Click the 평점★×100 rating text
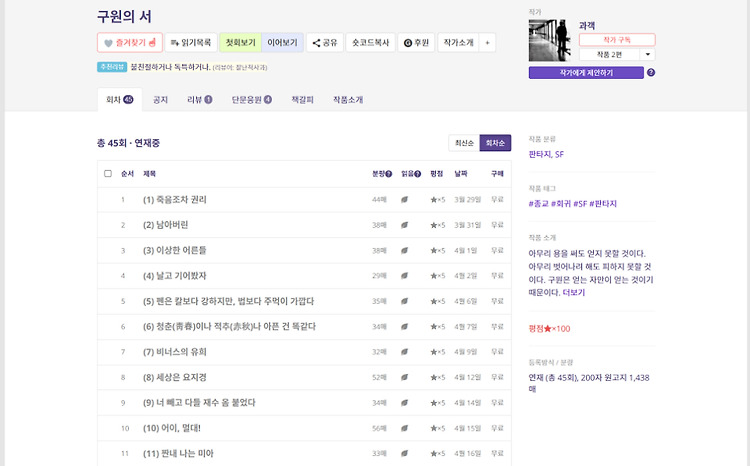 coord(549,329)
